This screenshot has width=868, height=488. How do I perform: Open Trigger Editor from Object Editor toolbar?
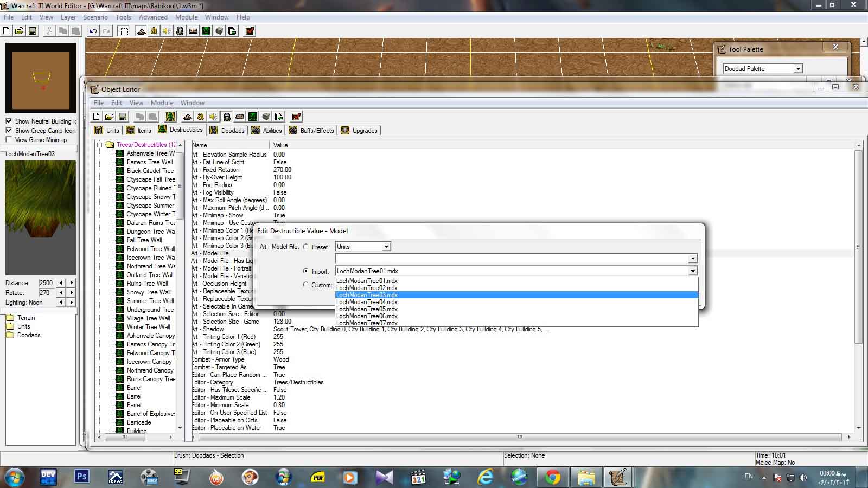coord(201,117)
